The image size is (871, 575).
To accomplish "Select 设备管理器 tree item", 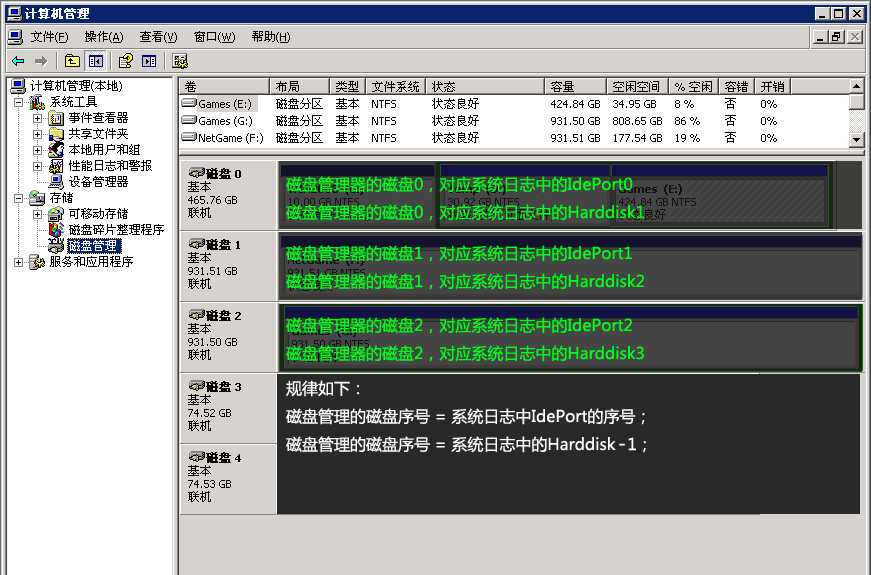I will (x=98, y=182).
